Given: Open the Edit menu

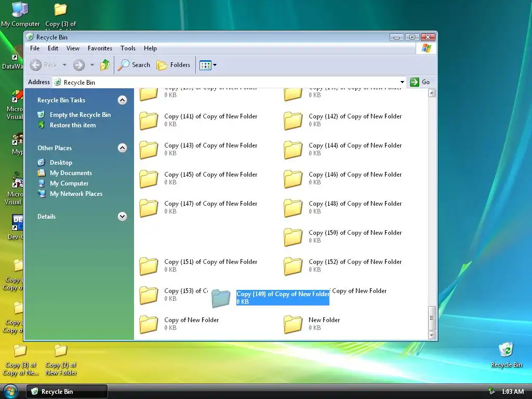Looking at the screenshot, I should [x=53, y=48].
